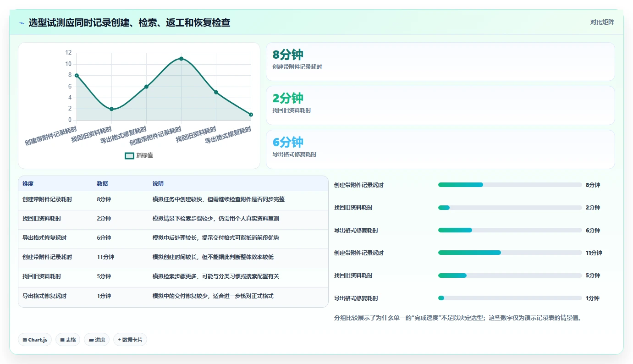Click the text 模拟中后处理较长，提示交付格式可能抵消前段优势
633x364 pixels.
pos(216,238)
